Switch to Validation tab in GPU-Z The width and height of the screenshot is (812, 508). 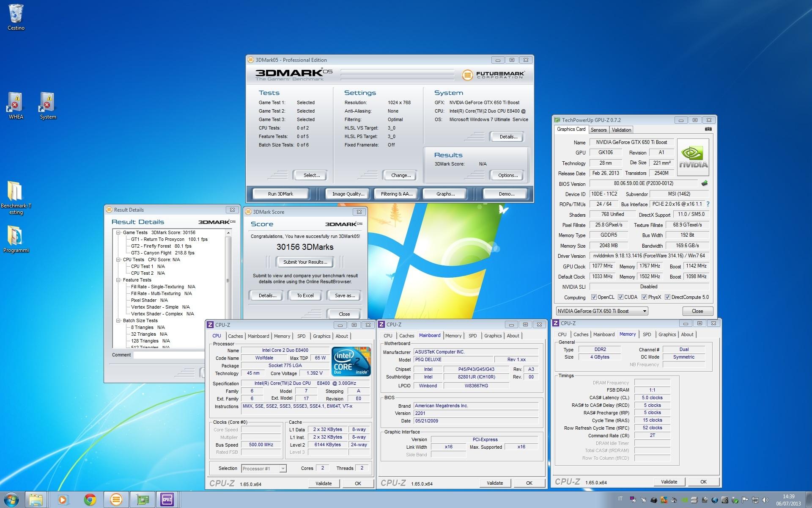[x=621, y=130]
